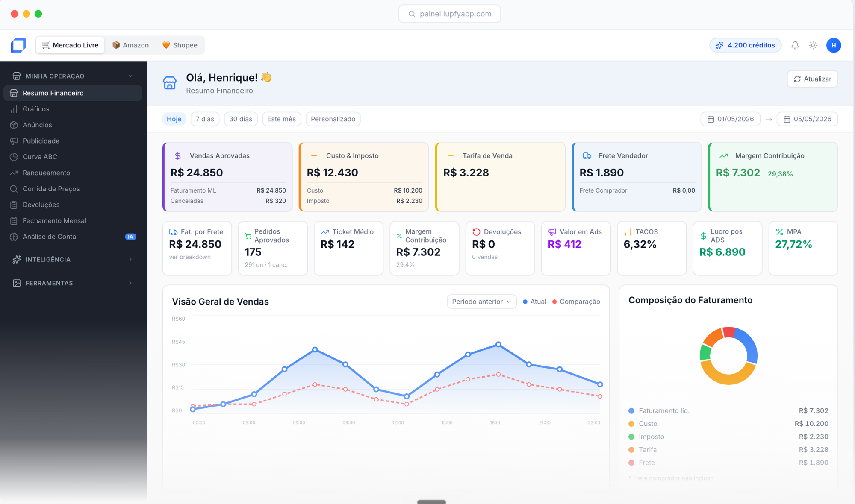The width and height of the screenshot is (855, 504).
Task: Click the Devoluções clipboard sidebar icon
Action: click(x=14, y=205)
